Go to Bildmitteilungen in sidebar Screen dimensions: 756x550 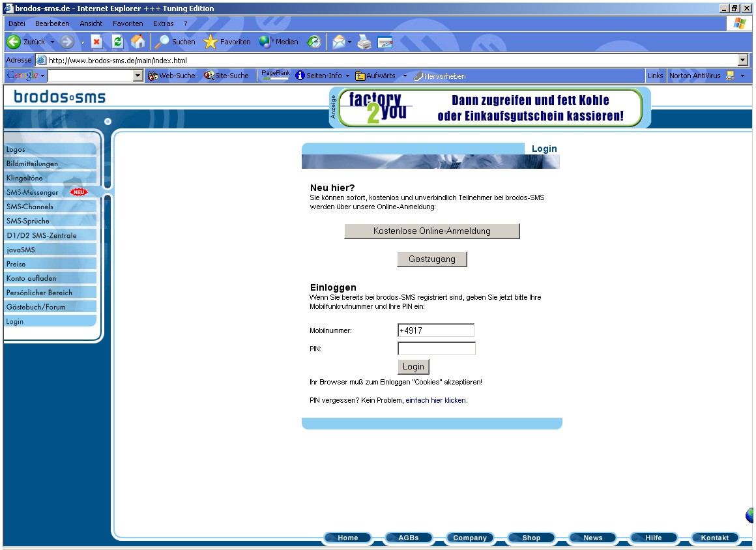pos(50,164)
